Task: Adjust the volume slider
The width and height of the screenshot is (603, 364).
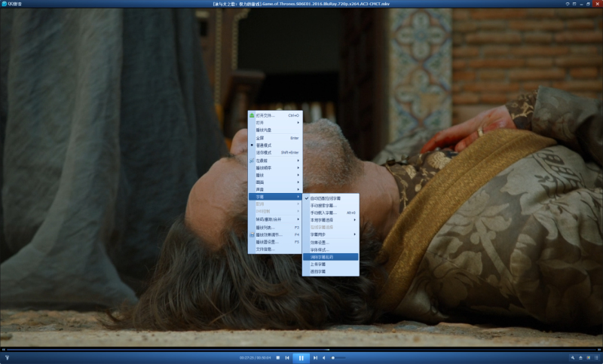Action: (x=338, y=358)
